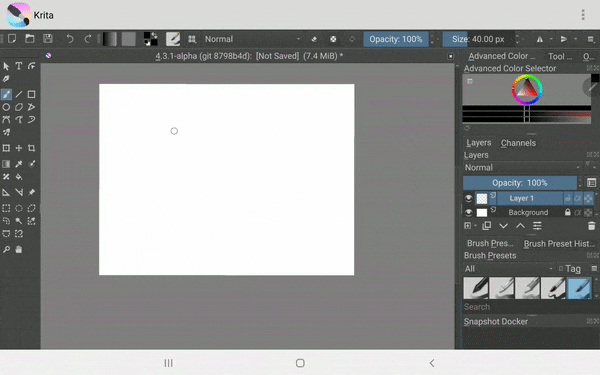The image size is (600, 375).
Task: Toggle eraser mode in the toolbar
Action: point(314,39)
